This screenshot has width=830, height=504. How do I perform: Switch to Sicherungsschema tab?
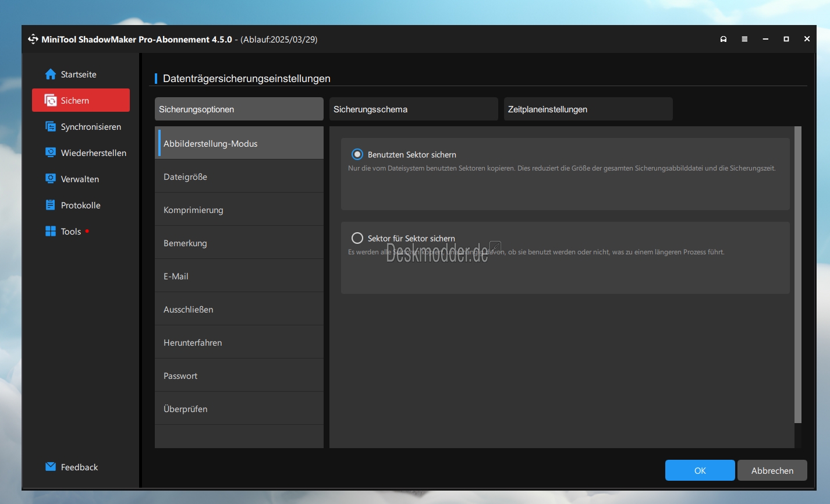pos(414,109)
